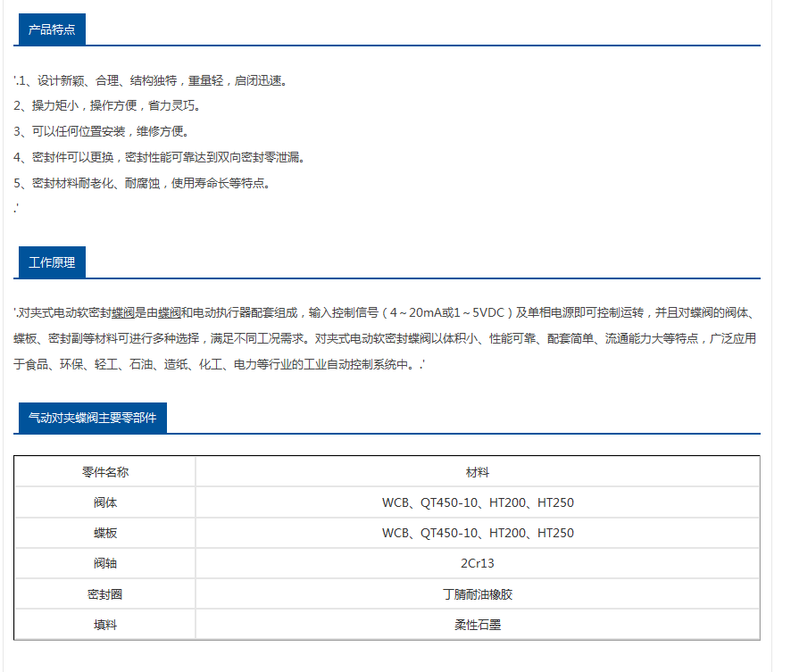
Task: Open the first 蝶阀 link after 电动软密封
Action: tap(122, 313)
